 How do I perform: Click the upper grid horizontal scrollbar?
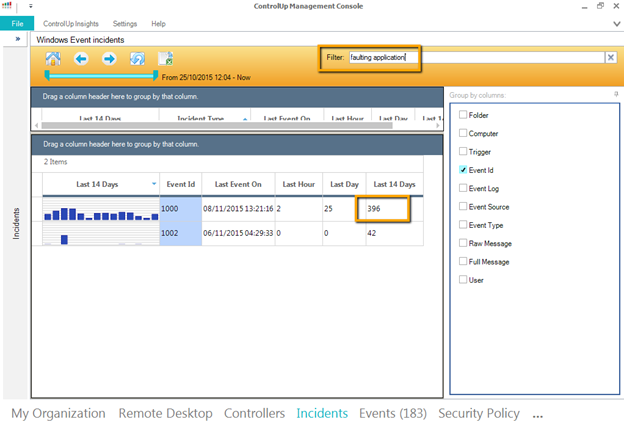pos(217,125)
